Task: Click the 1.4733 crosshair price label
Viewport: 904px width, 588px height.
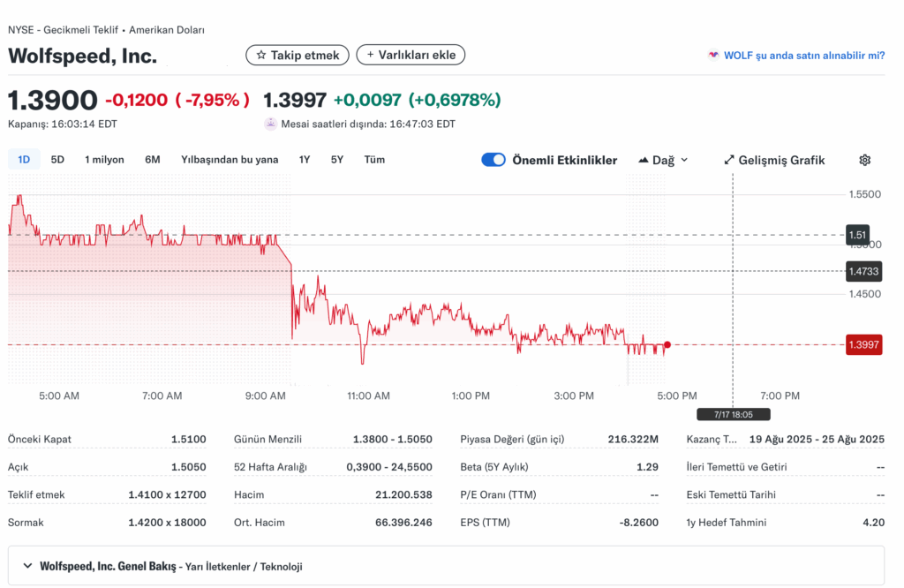Action: coord(863,272)
